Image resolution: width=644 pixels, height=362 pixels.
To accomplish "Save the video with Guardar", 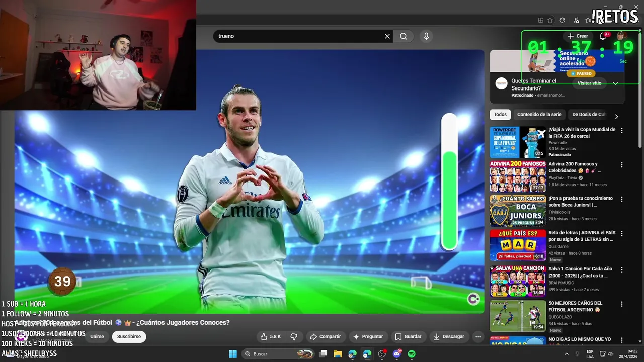I will click(408, 337).
